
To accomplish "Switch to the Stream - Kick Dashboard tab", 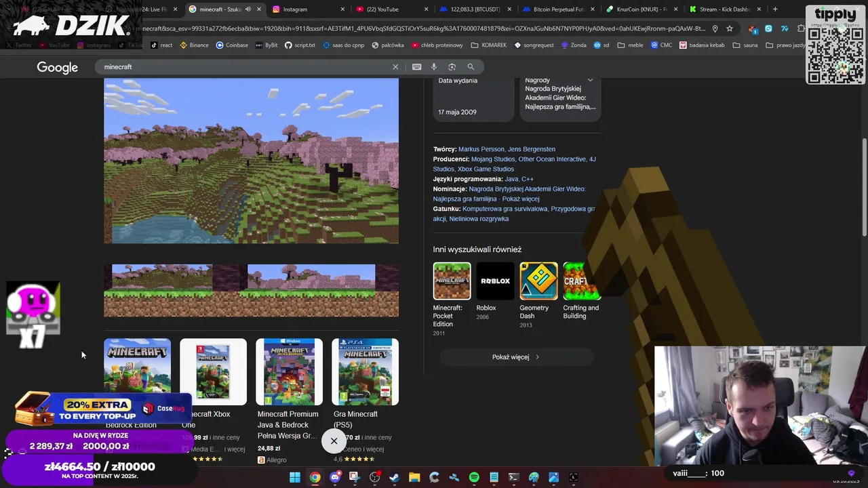I will tap(726, 9).
